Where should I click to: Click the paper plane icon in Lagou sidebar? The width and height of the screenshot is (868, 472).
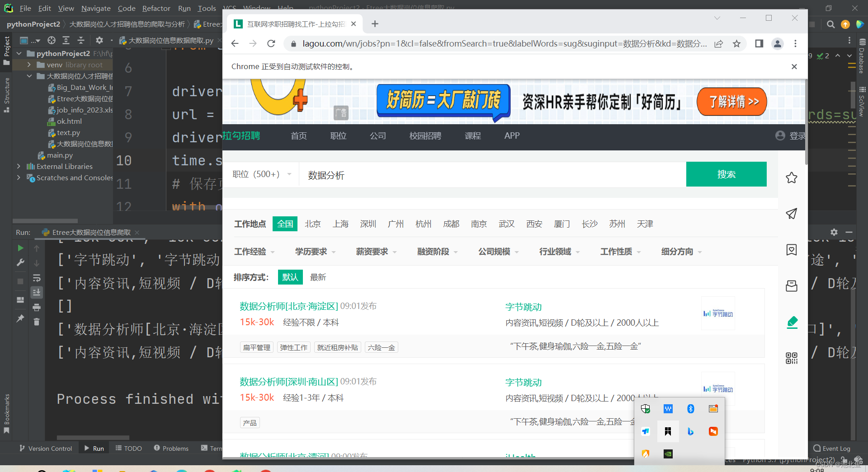tap(792, 214)
